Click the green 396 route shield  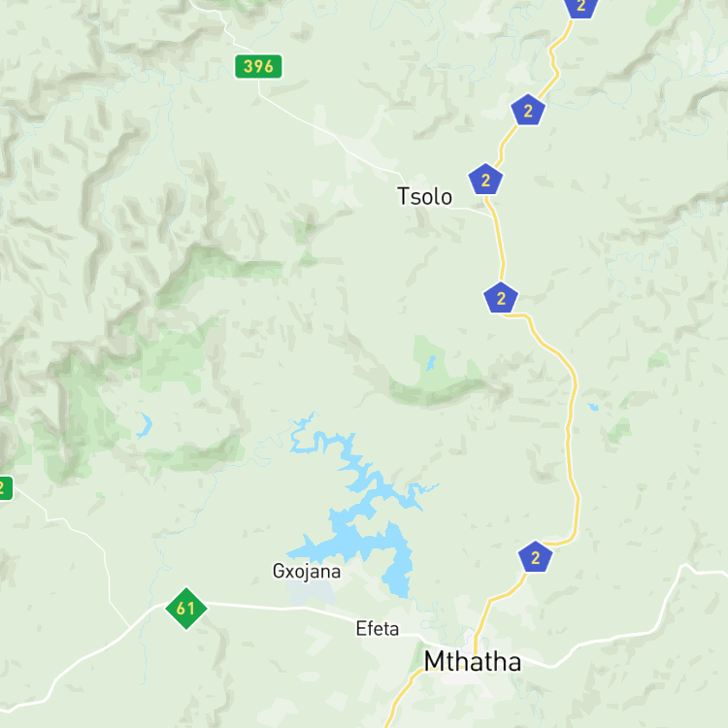coord(258,66)
